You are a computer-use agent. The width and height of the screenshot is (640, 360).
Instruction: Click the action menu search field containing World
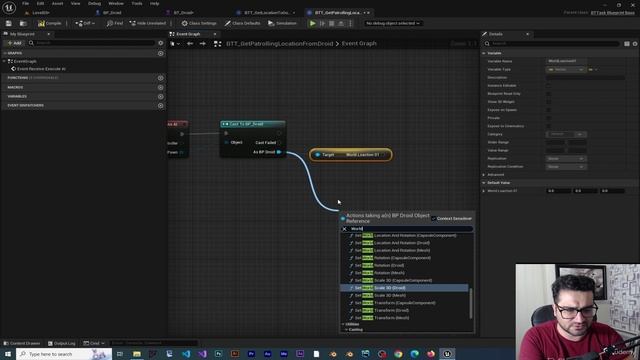[410, 229]
